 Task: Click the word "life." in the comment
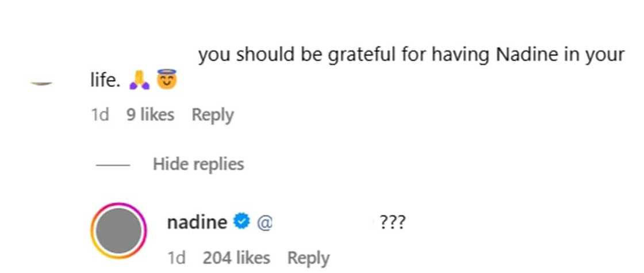[105, 80]
